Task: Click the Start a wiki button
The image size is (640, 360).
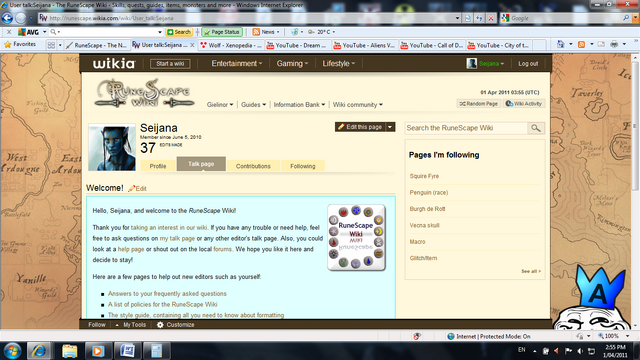Action: pos(170,64)
